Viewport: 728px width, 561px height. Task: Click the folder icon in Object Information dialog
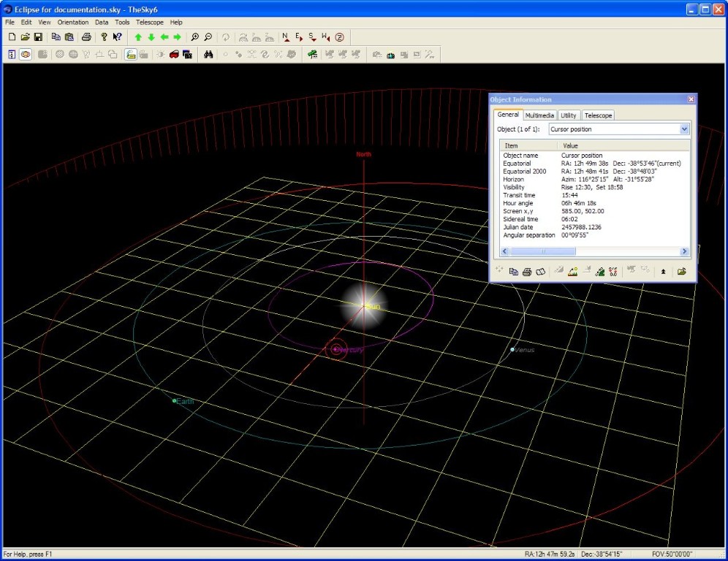click(681, 272)
